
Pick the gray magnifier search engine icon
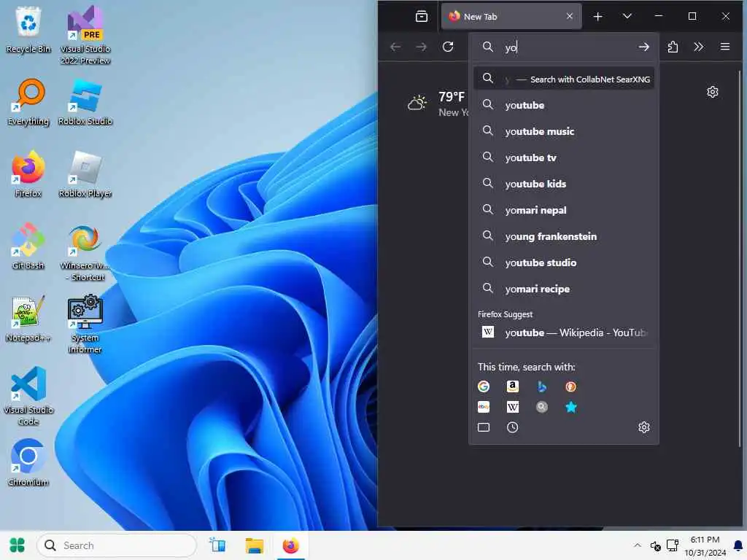click(x=542, y=407)
